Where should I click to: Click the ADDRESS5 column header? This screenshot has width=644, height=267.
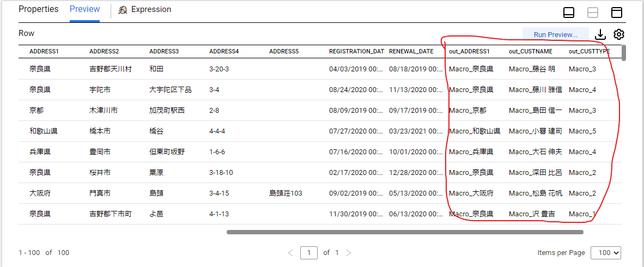[x=284, y=51]
